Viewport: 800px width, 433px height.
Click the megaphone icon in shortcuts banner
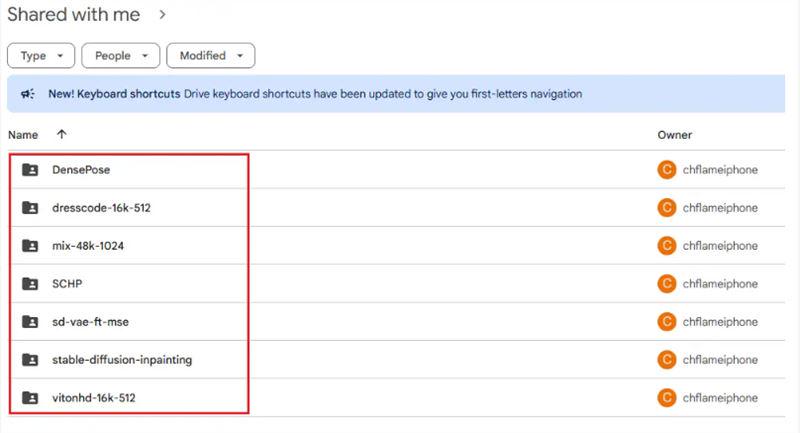coord(28,94)
